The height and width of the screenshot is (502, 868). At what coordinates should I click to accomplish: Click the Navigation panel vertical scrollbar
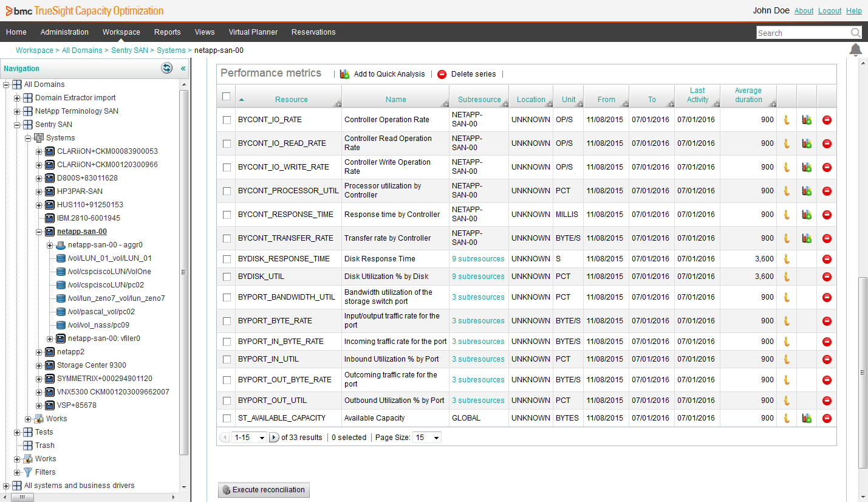click(184, 272)
